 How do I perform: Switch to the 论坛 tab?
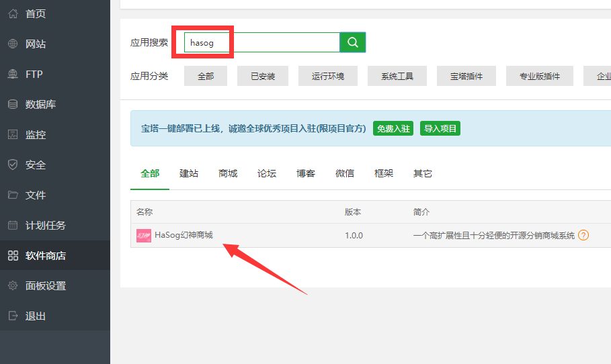tap(267, 173)
